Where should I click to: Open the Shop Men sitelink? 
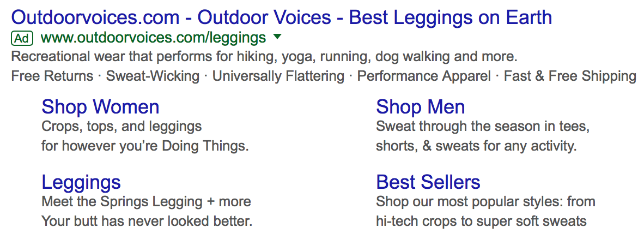click(421, 107)
